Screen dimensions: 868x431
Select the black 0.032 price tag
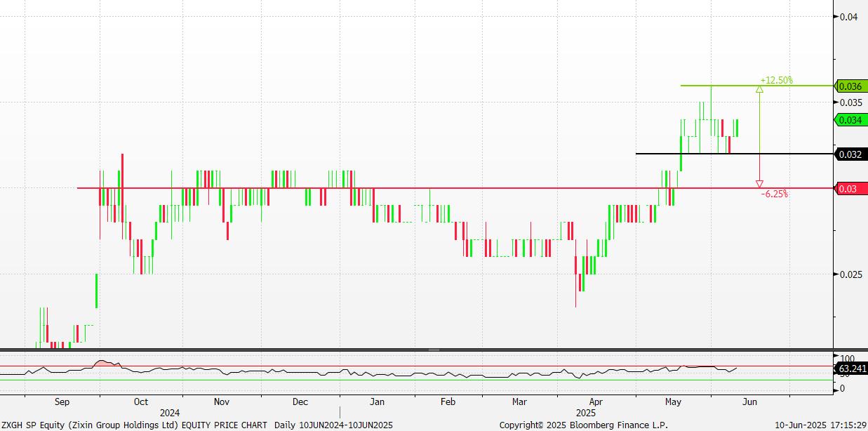click(x=850, y=154)
